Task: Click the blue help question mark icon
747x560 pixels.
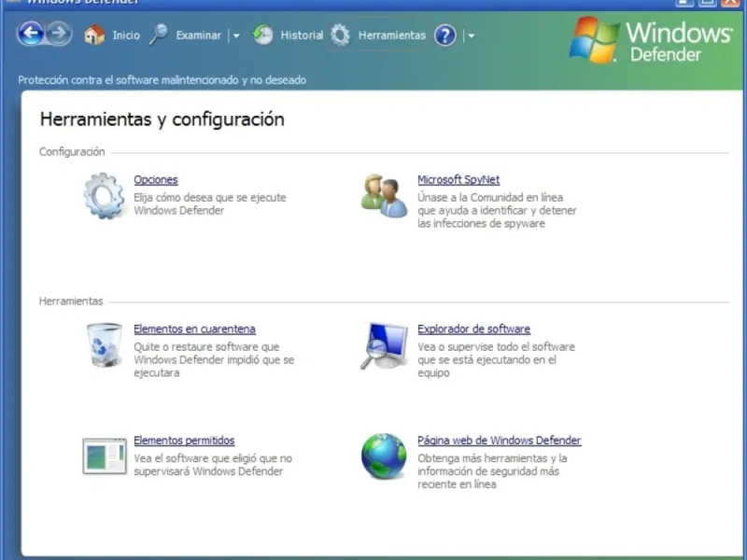Action: [445, 35]
